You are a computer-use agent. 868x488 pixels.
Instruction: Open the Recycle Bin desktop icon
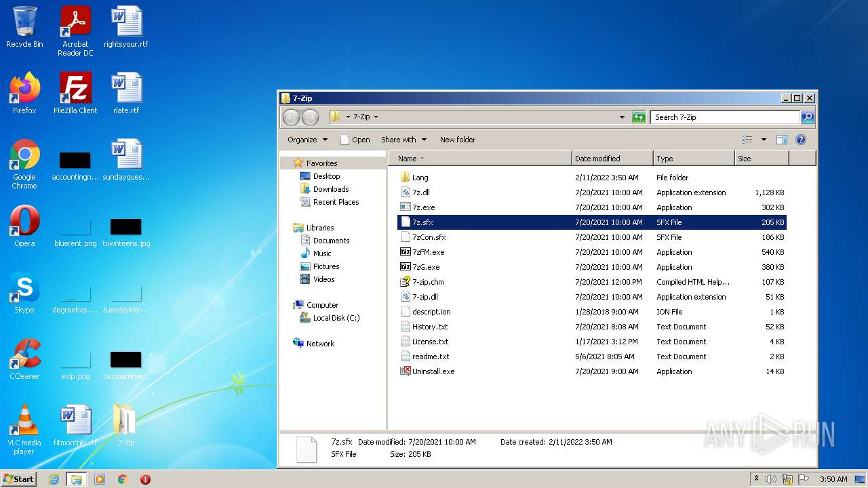24,27
